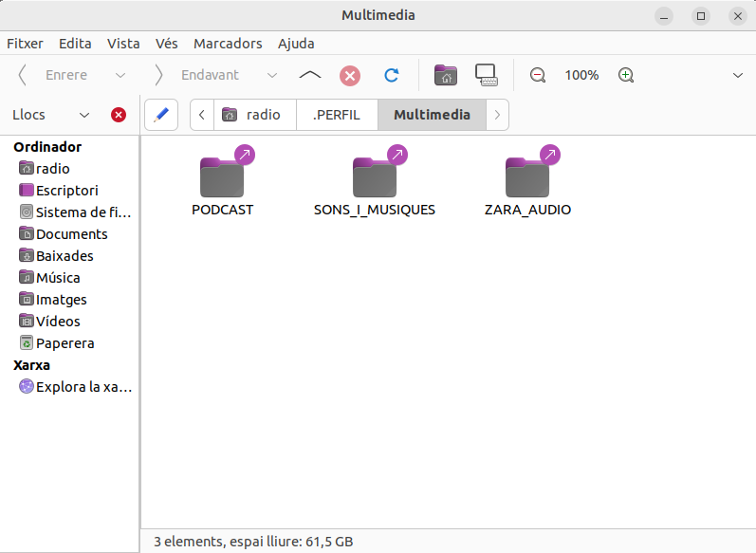Toggle the location edit pencil button

point(161,115)
